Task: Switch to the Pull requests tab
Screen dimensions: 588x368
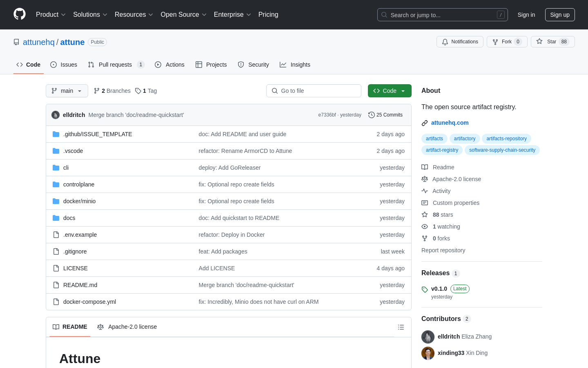Action: pos(116,65)
